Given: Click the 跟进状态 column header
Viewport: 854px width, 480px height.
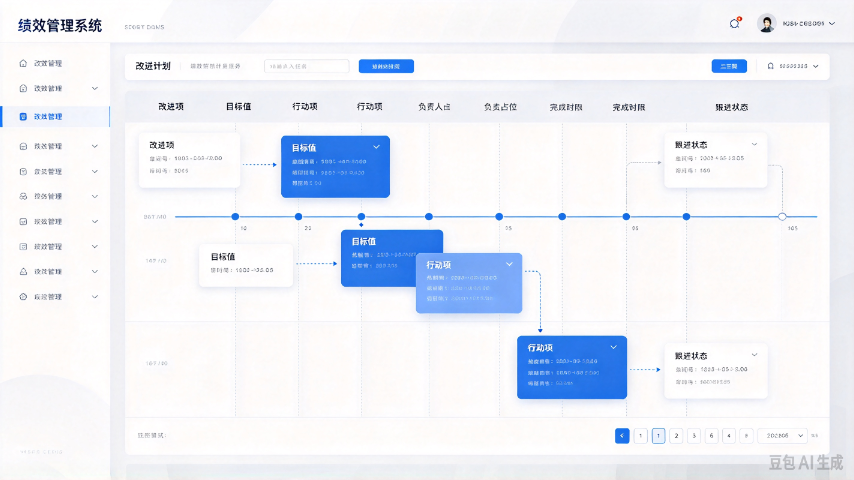Looking at the screenshot, I should [731, 107].
